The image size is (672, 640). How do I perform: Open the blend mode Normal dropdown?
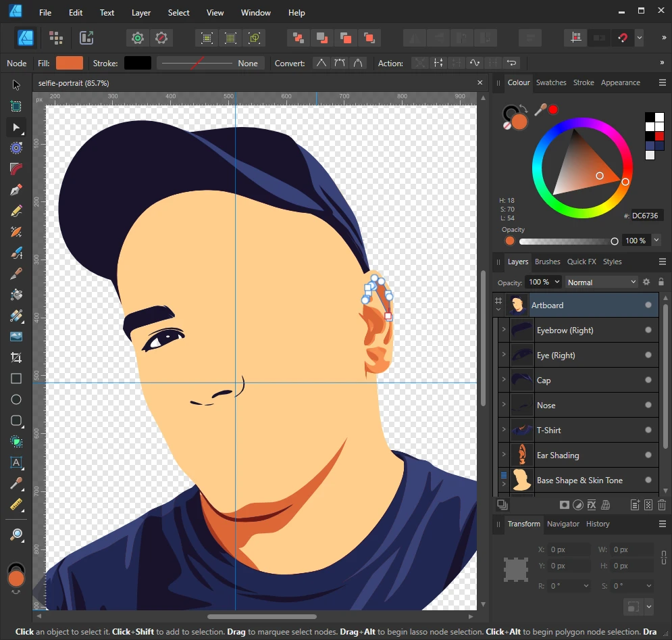(x=602, y=282)
